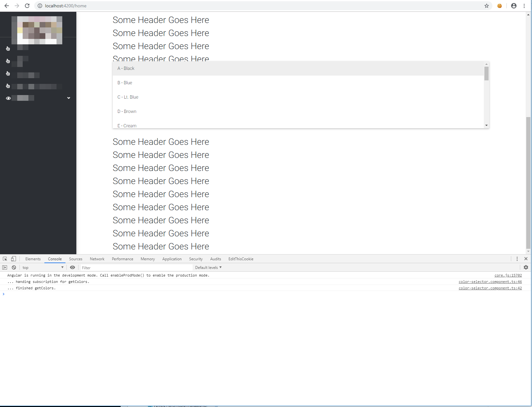Click the 'handing subscription for getColors.' log
The image size is (532, 407).
(48, 282)
